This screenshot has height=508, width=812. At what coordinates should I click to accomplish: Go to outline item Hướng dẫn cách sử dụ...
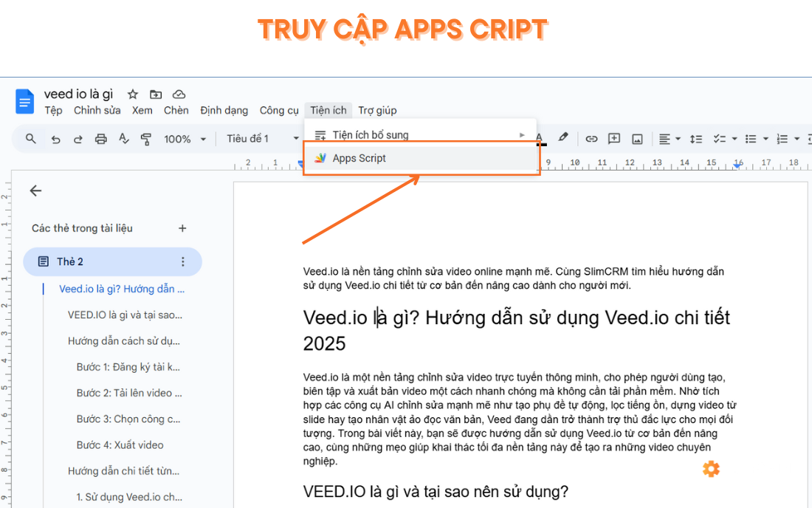point(124,340)
